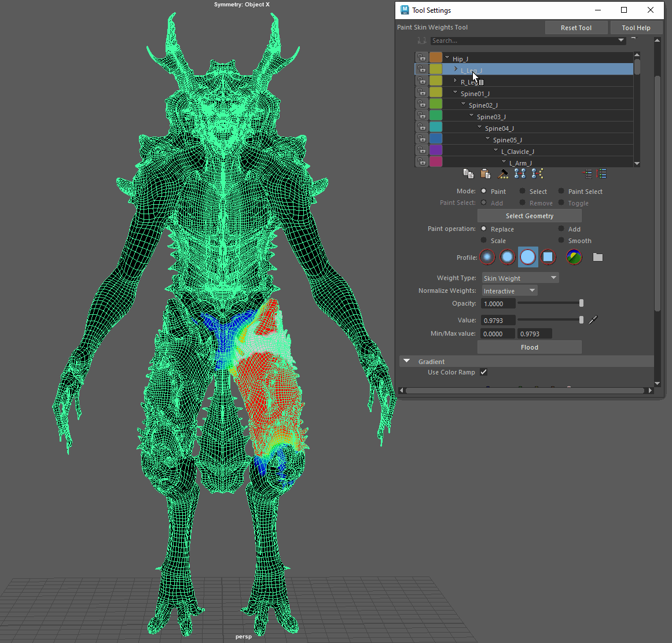Select the solid circle brush profile
672x643 pixels.
528,257
